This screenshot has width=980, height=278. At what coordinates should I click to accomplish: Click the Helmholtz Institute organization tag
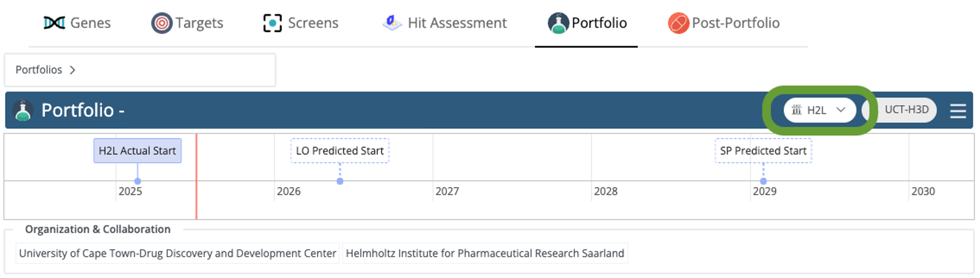[485, 253]
